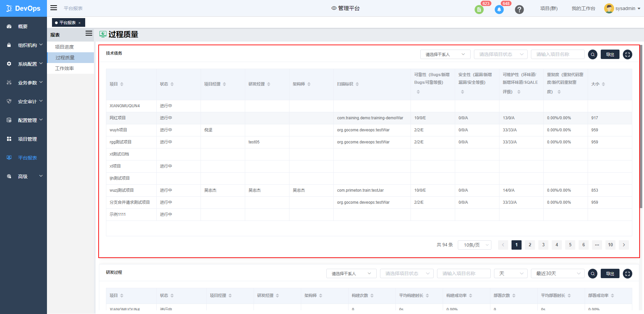Image resolution: width=644 pixels, height=314 pixels.
Task: Open the blue bell notifications icon
Action: [499, 10]
